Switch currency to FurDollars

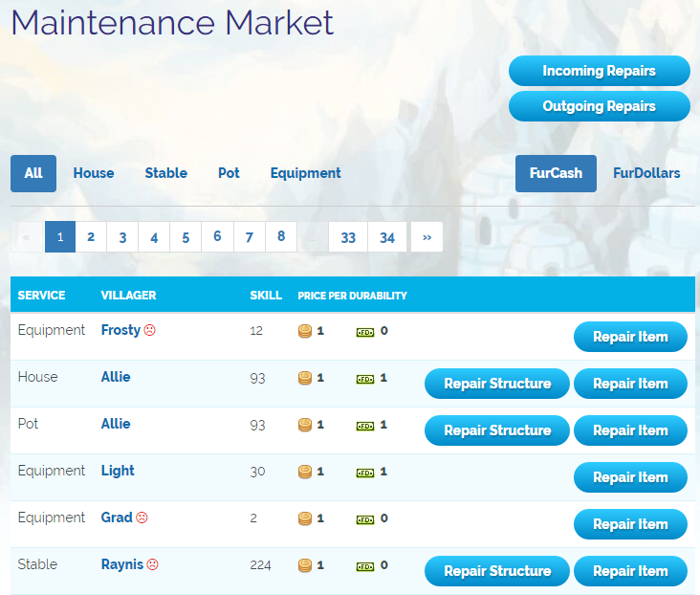(x=646, y=173)
